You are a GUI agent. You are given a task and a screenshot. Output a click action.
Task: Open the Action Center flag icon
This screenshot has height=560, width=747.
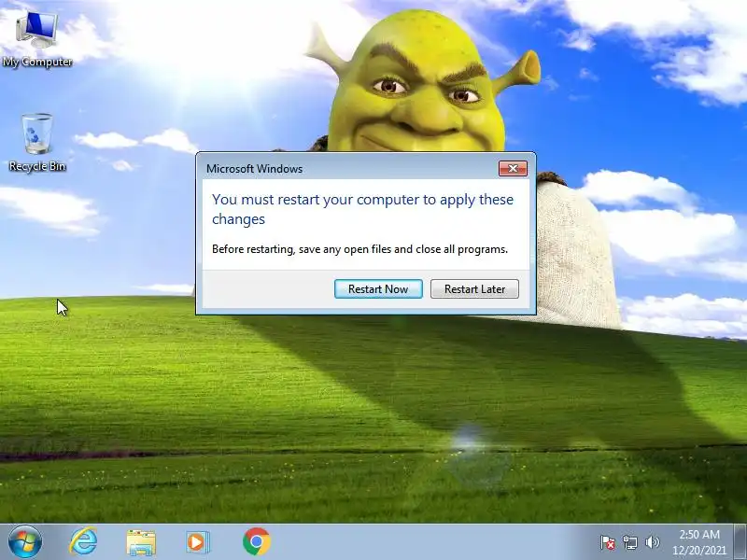point(608,542)
